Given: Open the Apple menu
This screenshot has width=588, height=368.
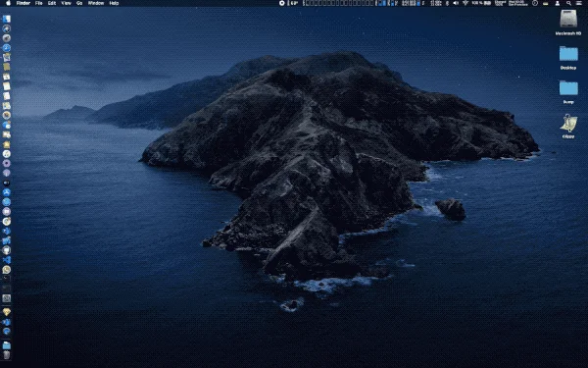Looking at the screenshot, I should coord(8,3).
